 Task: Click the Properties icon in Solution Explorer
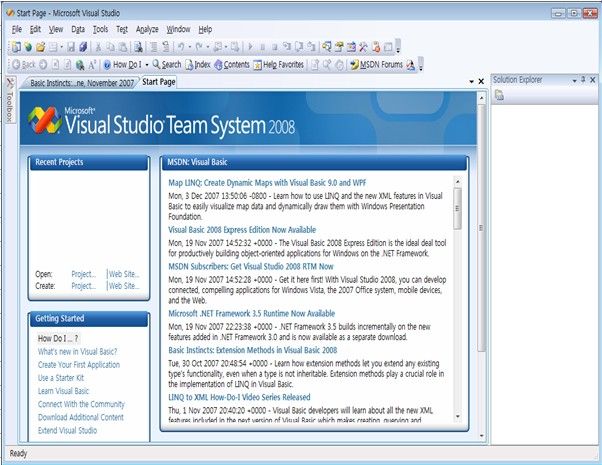(499, 94)
